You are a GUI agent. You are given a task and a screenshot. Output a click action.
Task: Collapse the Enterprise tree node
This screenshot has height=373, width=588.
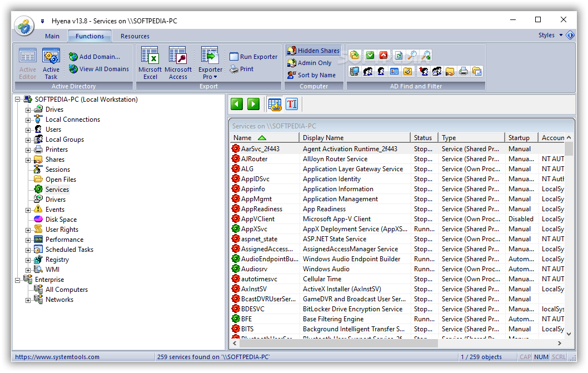click(17, 280)
